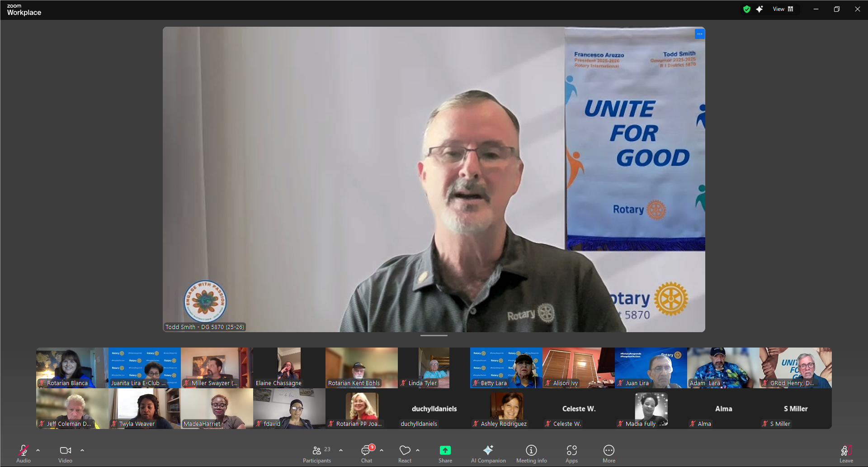Select Ashley Rodriguez's participant tile
This screenshot has width=868, height=467.
click(506, 409)
